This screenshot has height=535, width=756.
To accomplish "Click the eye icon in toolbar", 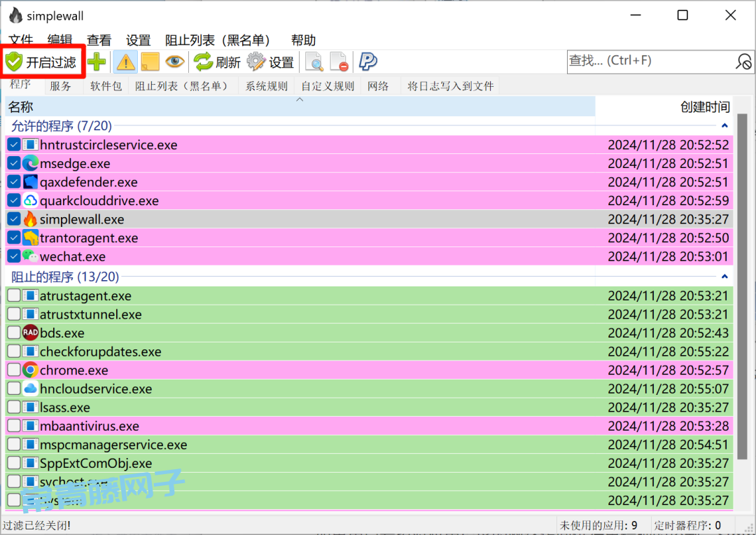I will point(174,62).
